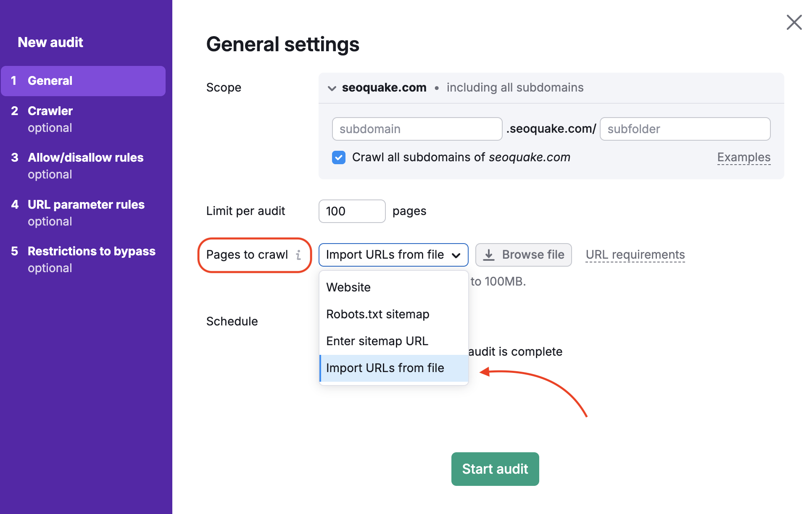Open the Allow/disallow rules step

click(x=85, y=157)
